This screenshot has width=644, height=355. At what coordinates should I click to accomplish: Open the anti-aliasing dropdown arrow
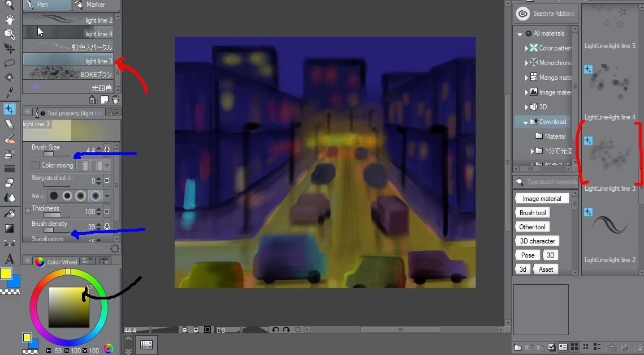pos(107,196)
